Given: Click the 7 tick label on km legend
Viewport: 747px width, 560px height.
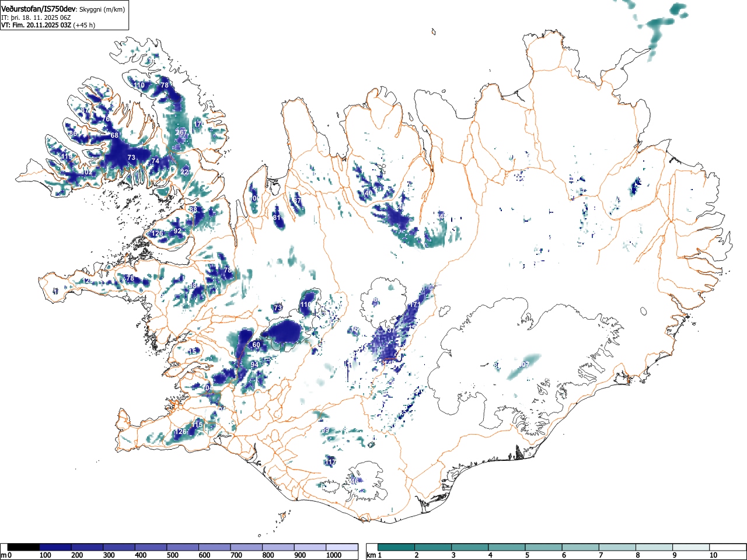Looking at the screenshot, I should pos(601,555).
